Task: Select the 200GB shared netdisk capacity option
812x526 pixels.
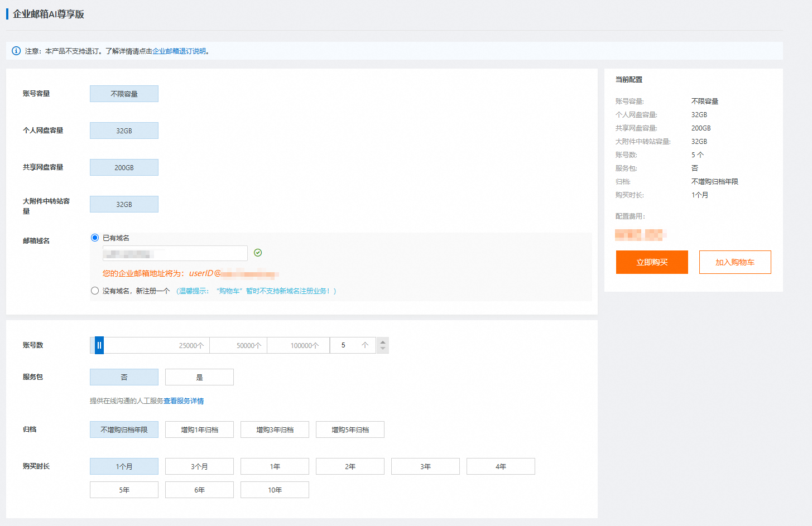Action: pos(124,167)
